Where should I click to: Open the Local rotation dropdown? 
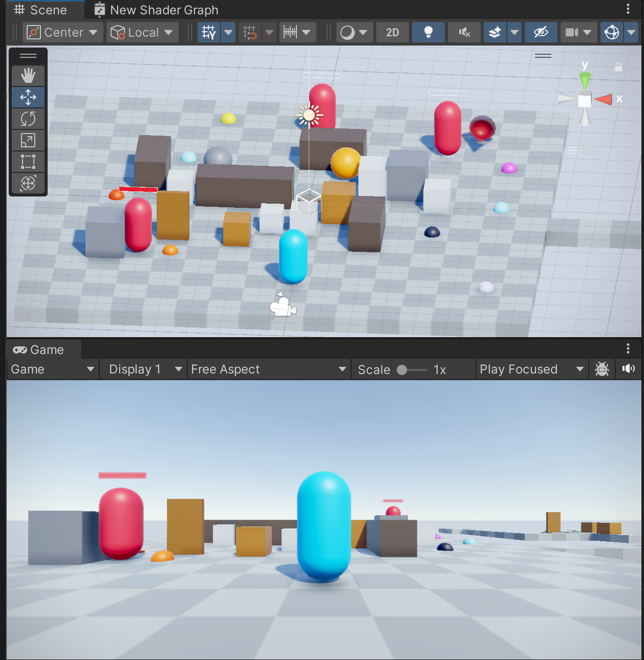tap(142, 32)
